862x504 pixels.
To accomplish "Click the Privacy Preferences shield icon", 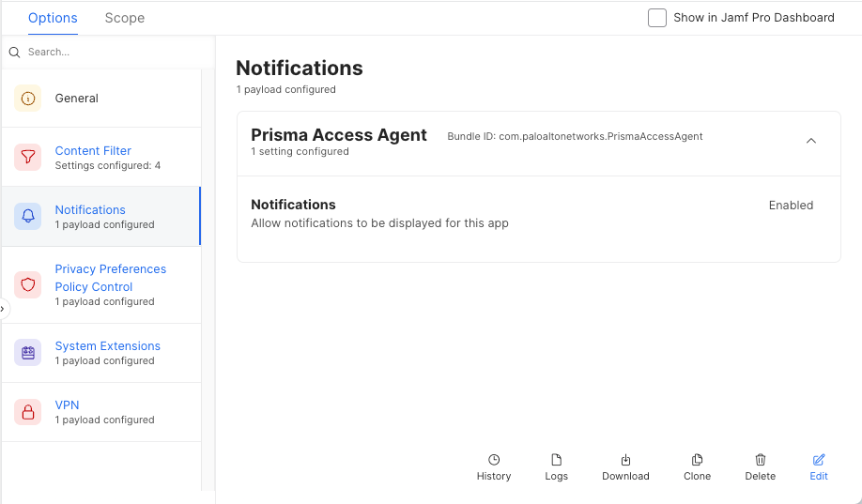I will point(27,284).
